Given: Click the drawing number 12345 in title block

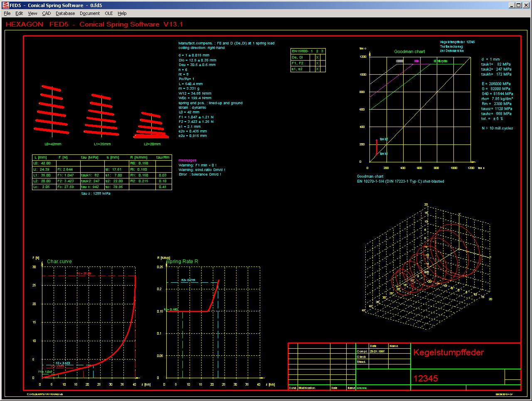Looking at the screenshot, I should click(426, 378).
